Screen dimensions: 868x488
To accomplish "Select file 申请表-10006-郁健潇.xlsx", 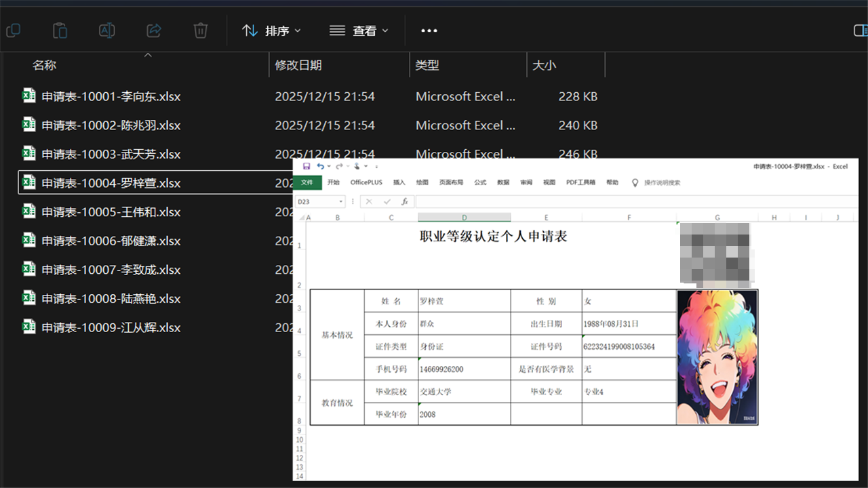I will point(111,241).
